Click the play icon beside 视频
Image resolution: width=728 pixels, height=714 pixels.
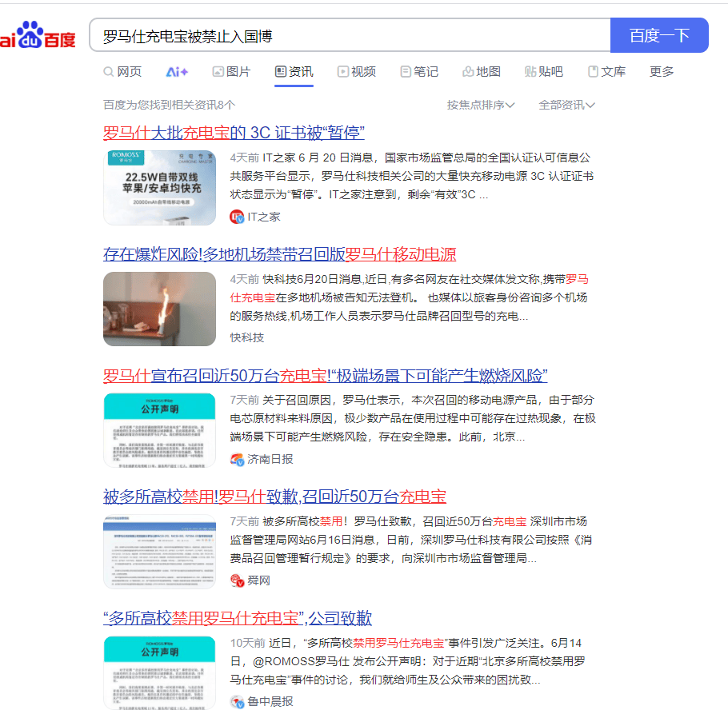coord(342,71)
